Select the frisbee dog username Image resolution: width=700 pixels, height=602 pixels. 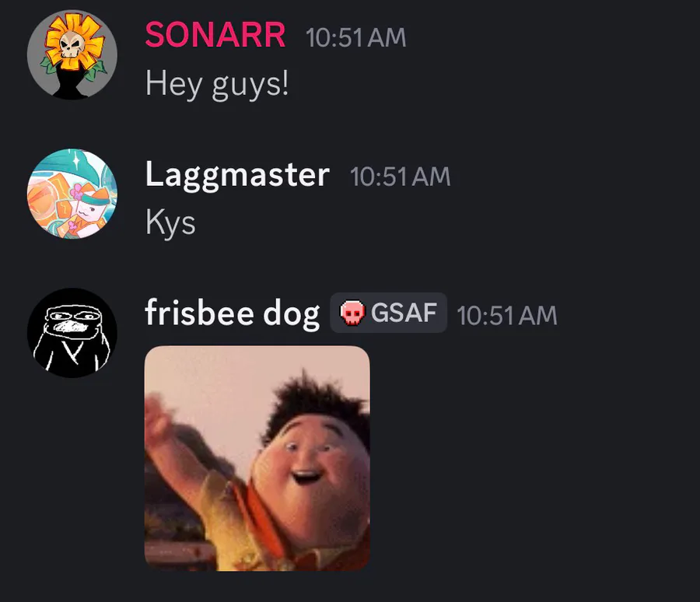click(x=233, y=313)
